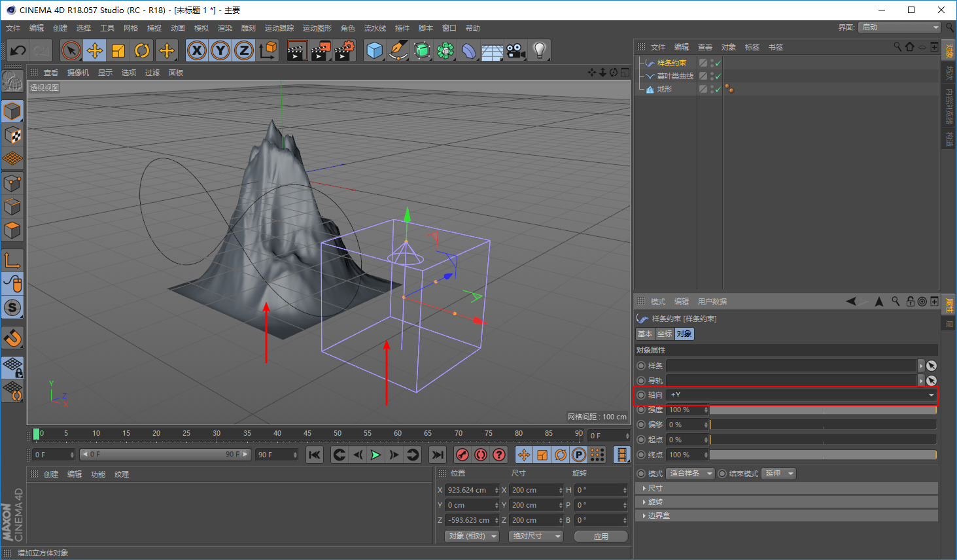
Task: Add a camera object
Action: [516, 50]
